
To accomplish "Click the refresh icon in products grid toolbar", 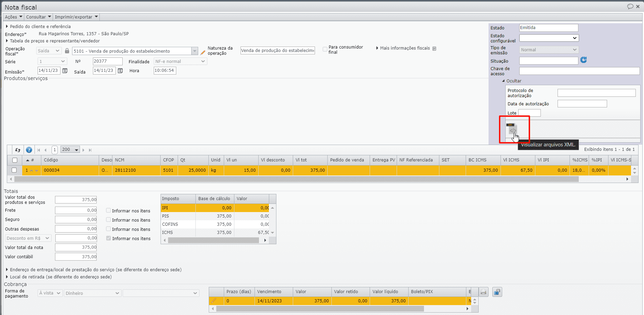I will tap(18, 150).
